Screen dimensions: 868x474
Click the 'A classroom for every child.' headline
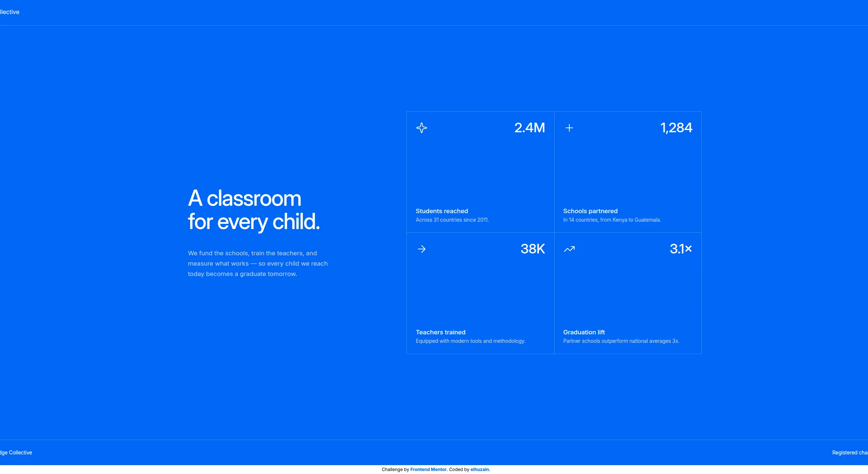(x=254, y=210)
